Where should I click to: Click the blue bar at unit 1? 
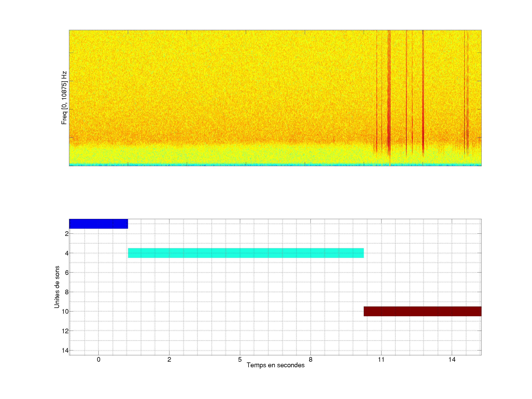[98, 224]
